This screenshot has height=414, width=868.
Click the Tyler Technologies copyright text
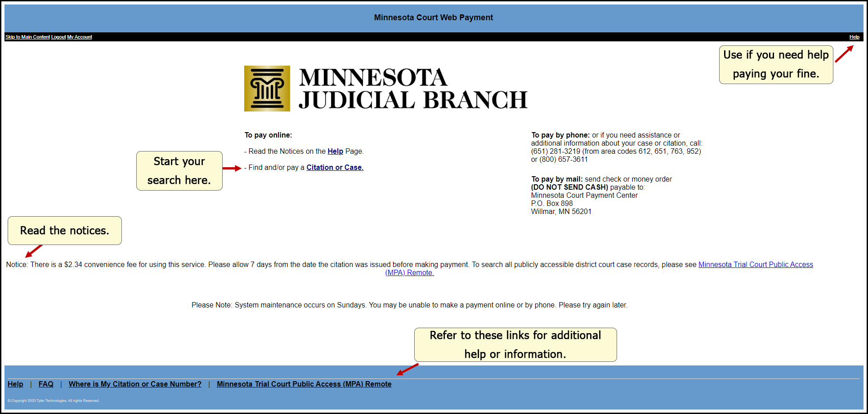coord(54,401)
